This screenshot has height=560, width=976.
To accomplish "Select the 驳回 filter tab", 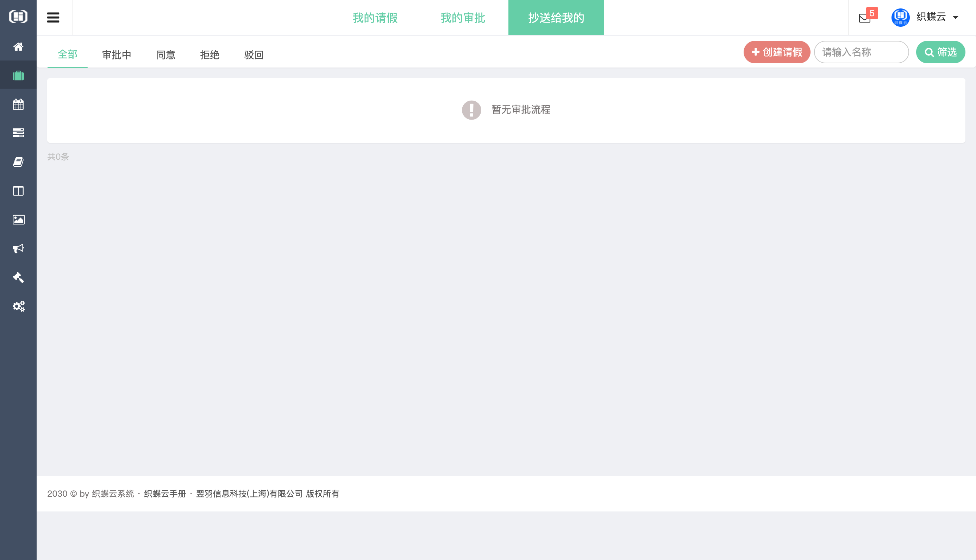I will (254, 55).
